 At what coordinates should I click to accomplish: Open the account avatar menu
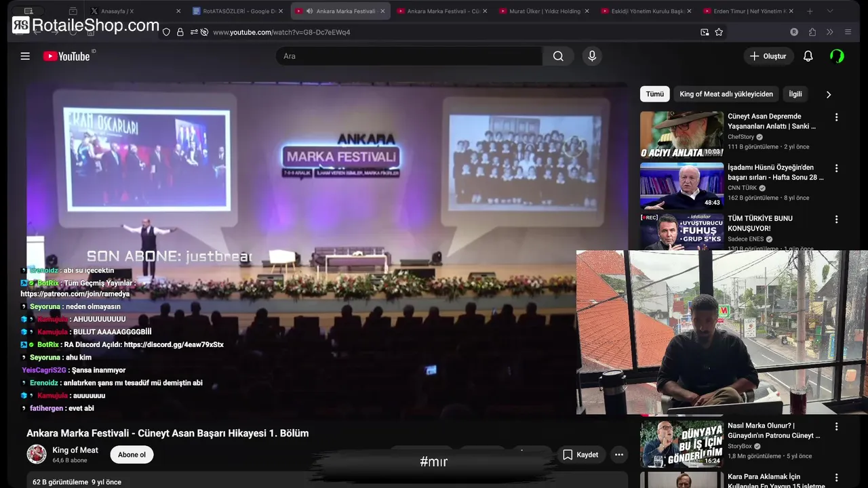click(x=837, y=56)
